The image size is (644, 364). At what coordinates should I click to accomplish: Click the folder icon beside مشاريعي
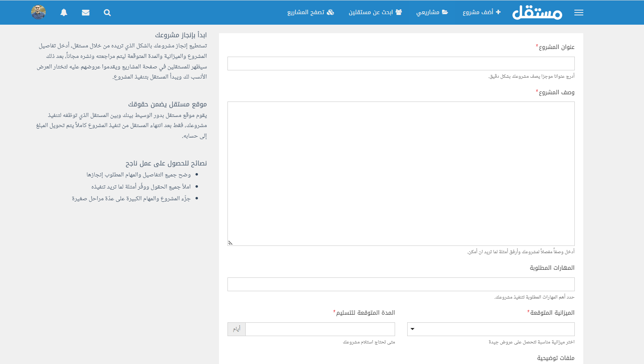(445, 12)
